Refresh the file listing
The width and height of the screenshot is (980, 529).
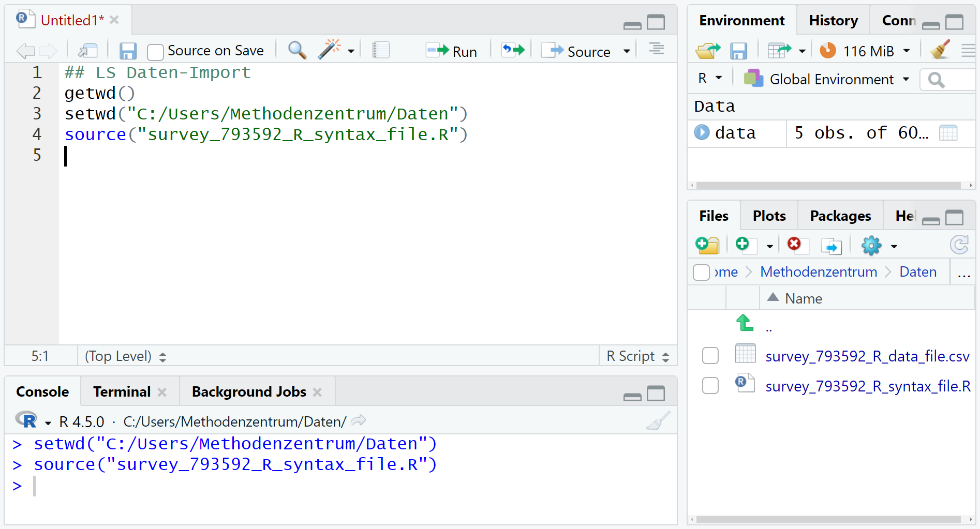click(x=959, y=245)
